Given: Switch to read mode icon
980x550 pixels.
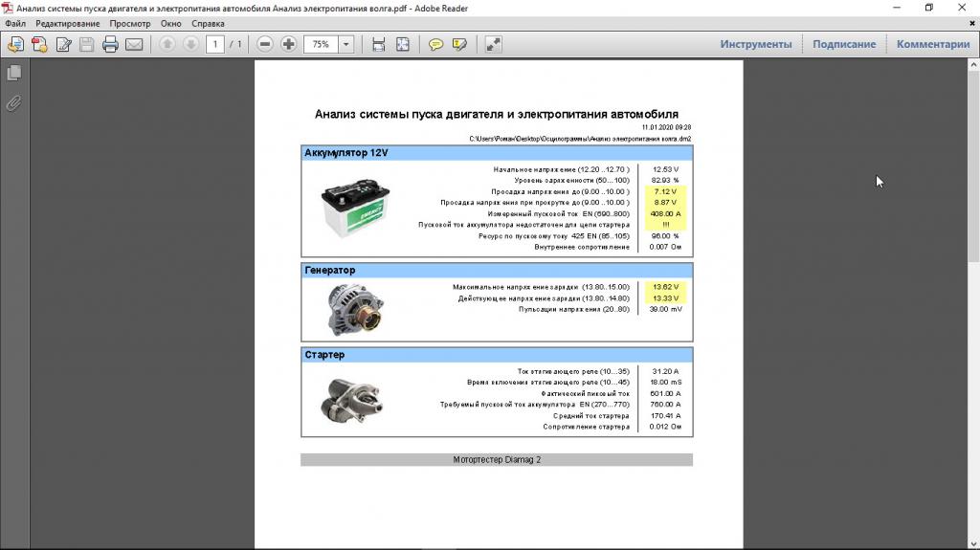Looking at the screenshot, I should click(x=493, y=44).
